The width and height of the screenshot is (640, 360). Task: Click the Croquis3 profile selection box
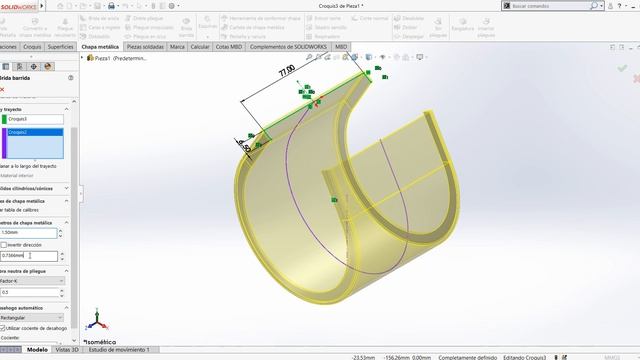pyautogui.click(x=36, y=119)
